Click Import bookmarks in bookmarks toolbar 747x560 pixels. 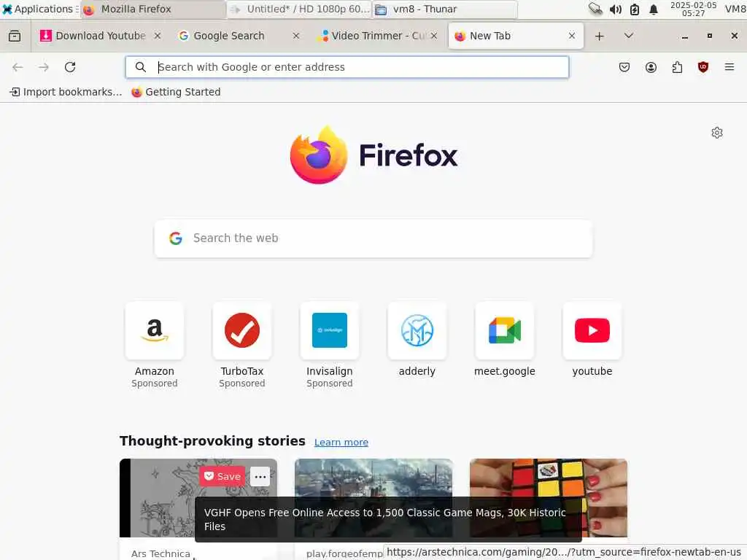66,92
